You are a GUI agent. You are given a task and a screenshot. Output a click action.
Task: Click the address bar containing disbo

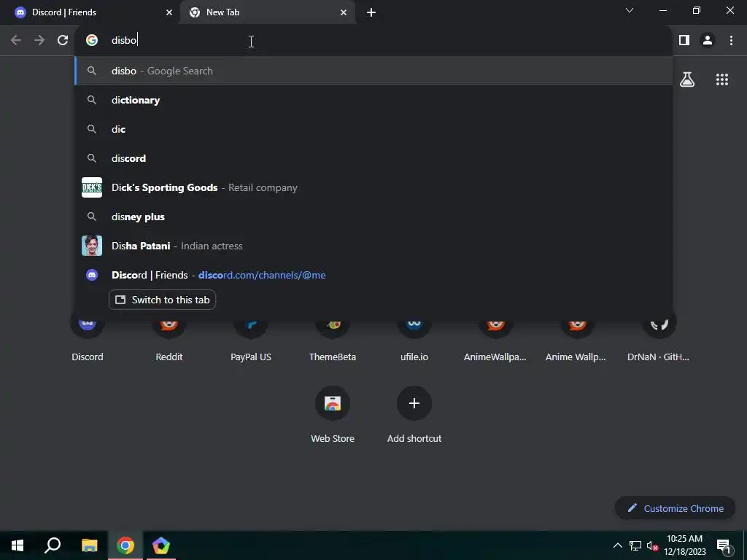[373, 40]
